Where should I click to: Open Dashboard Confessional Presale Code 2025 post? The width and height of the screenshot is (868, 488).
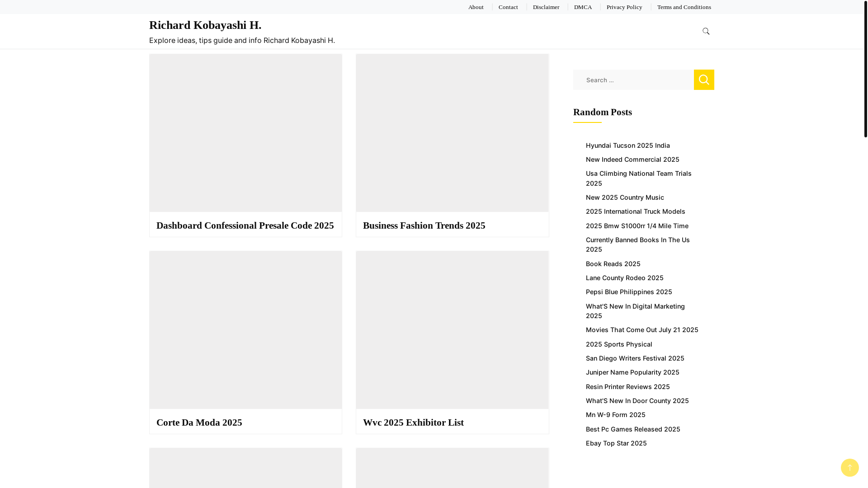245,225
